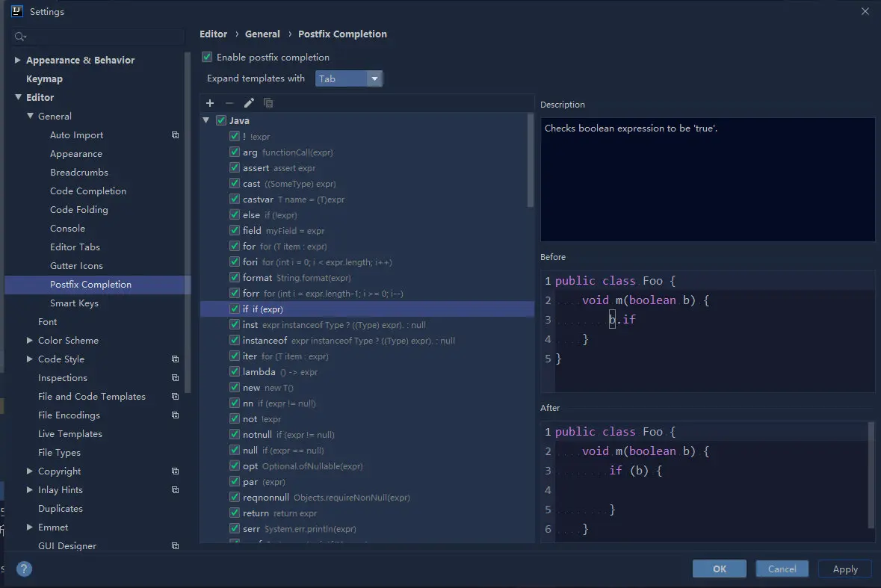Click project-level icon beside File and Code Templates

[x=176, y=397]
